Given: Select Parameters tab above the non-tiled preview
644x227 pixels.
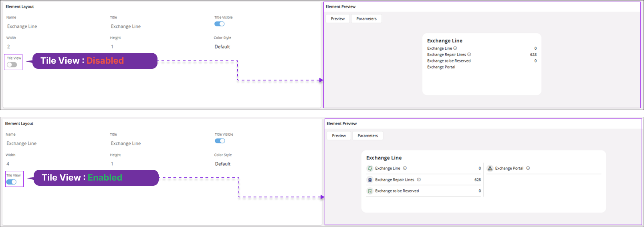Looking at the screenshot, I should pyautogui.click(x=366, y=19).
